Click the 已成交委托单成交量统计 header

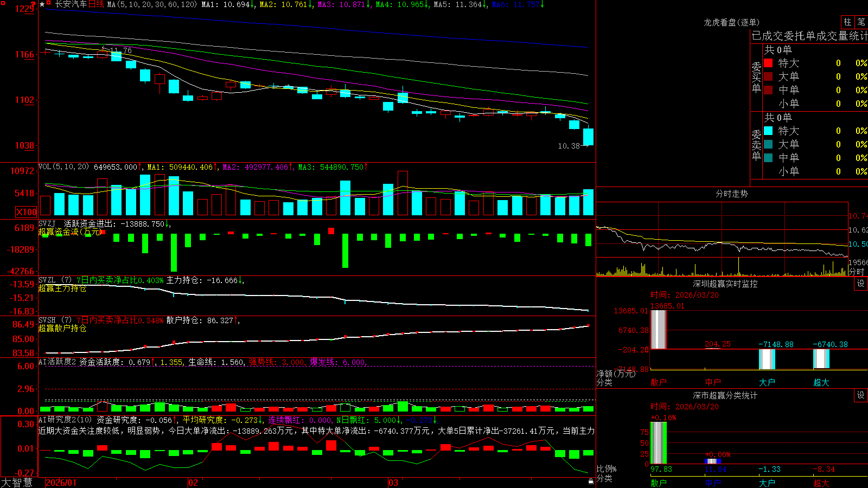pos(809,36)
